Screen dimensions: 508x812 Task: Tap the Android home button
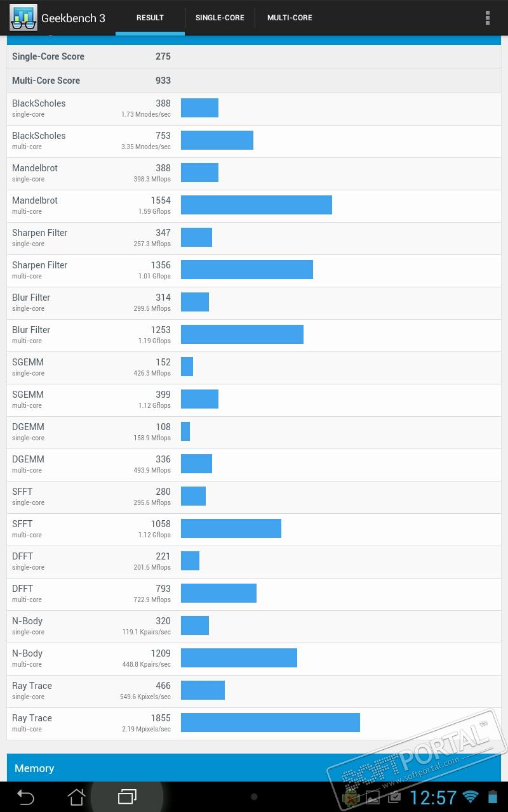pyautogui.click(x=76, y=797)
